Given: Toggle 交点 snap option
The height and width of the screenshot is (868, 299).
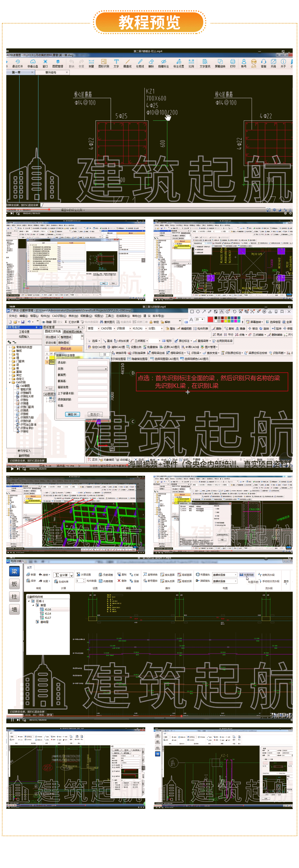Looking at the screenshot, I should [139, 459].
